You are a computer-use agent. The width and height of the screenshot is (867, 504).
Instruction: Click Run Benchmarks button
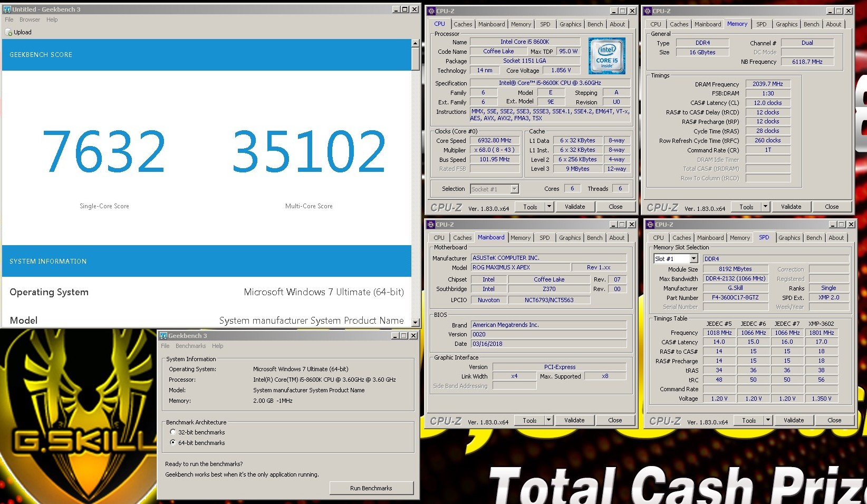tap(371, 488)
